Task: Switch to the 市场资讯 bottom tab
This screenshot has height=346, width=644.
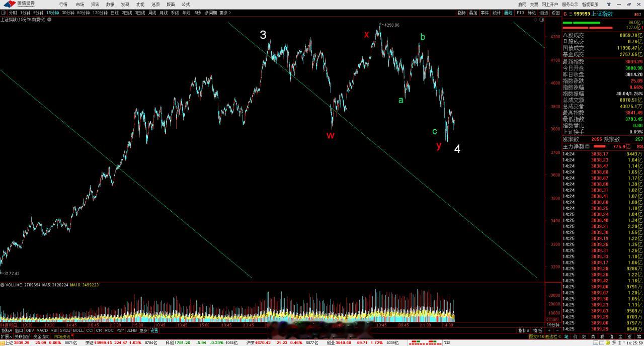Action: (62, 336)
